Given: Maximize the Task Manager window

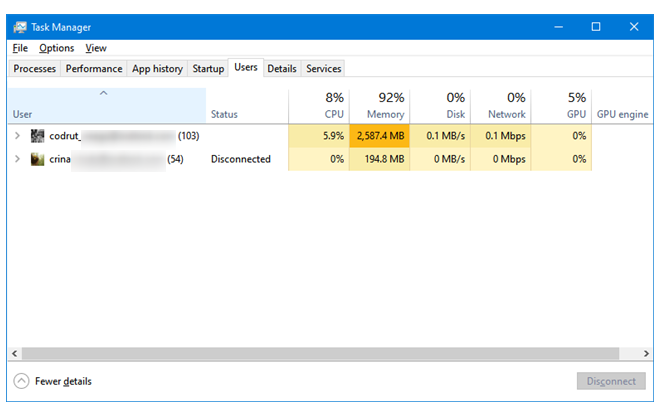Looking at the screenshot, I should coord(596,27).
